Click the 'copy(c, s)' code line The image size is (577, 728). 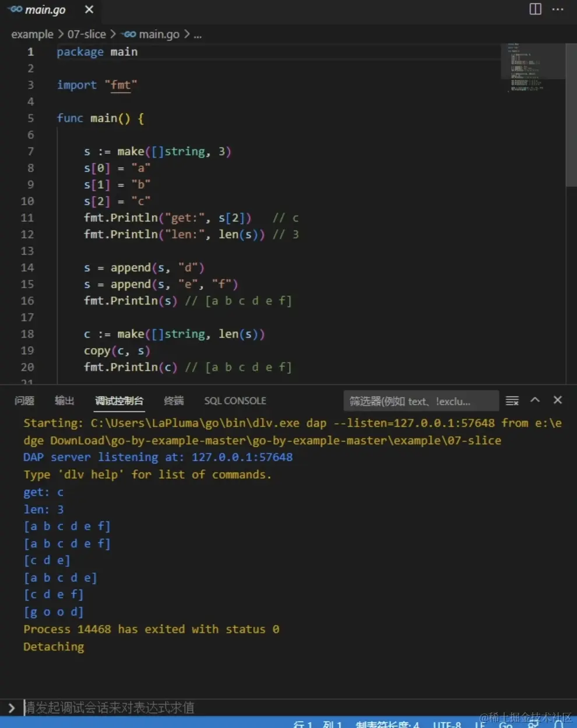(x=117, y=351)
